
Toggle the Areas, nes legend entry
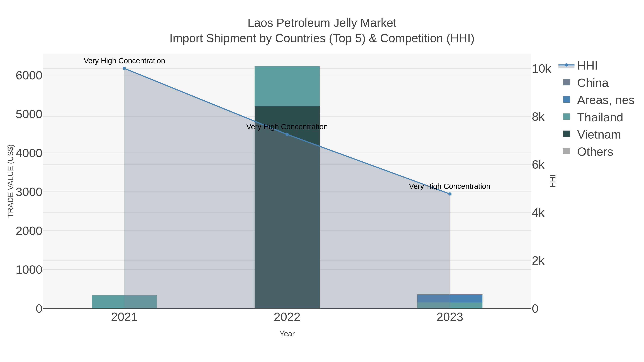click(599, 100)
